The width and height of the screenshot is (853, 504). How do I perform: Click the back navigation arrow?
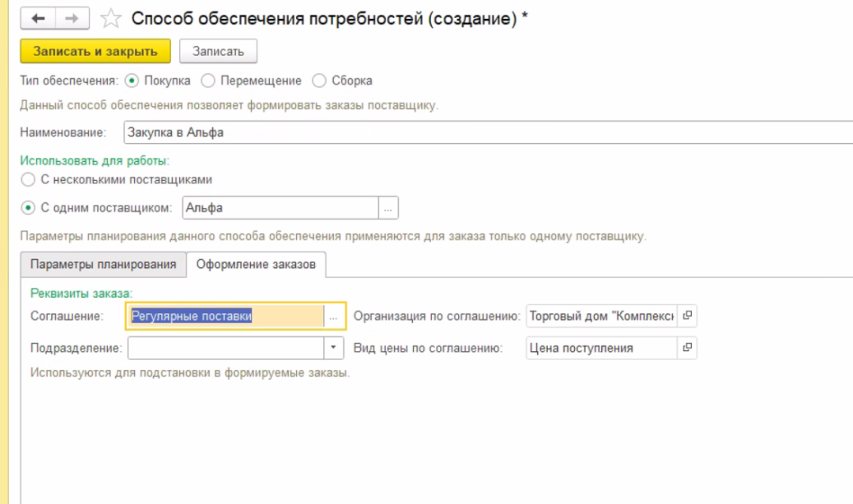(x=37, y=19)
